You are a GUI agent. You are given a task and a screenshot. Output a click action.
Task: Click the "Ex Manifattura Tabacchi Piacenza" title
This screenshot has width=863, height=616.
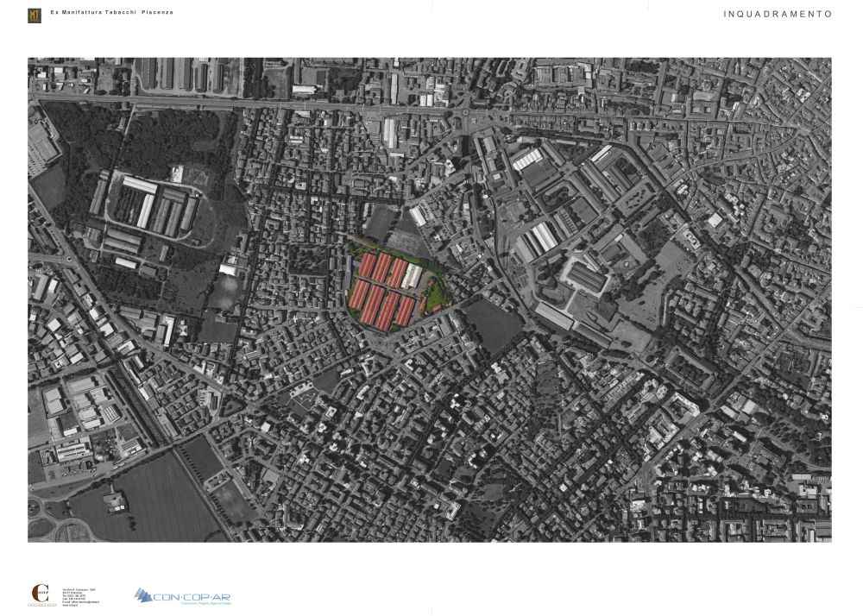(112, 12)
